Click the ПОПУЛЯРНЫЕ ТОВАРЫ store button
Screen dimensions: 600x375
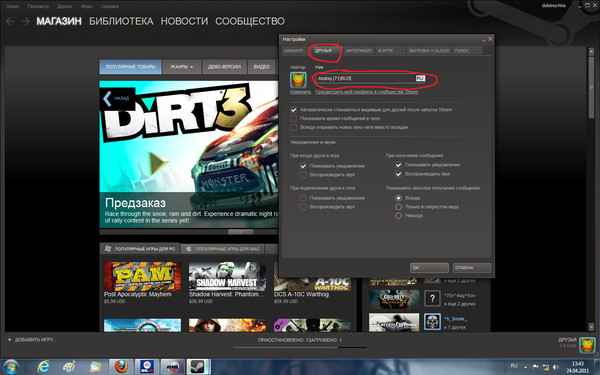click(130, 67)
